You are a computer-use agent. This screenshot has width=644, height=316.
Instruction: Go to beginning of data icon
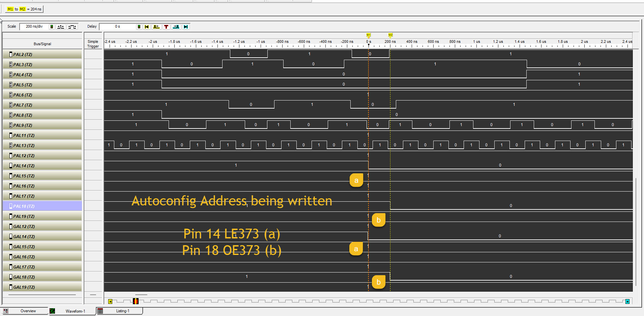click(x=147, y=27)
